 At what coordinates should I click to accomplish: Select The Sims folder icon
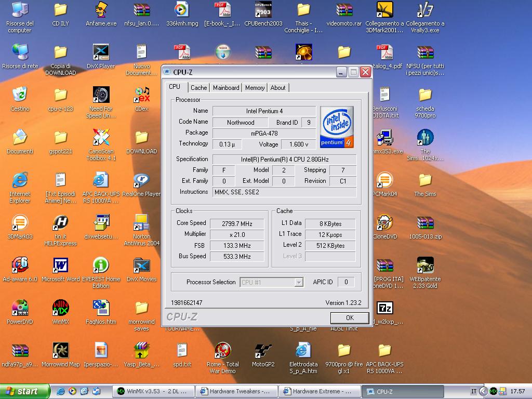tap(425, 184)
